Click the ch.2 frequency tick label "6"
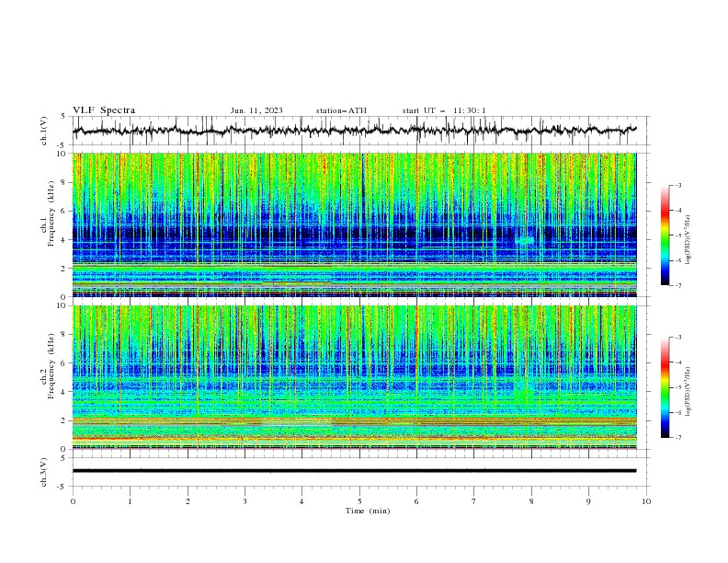Viewport: 728px width, 563px height. pos(64,363)
